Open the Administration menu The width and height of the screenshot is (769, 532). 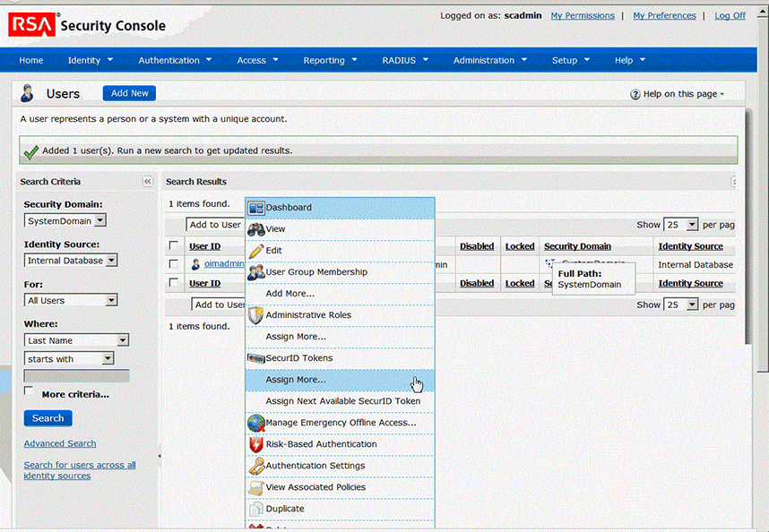490,60
